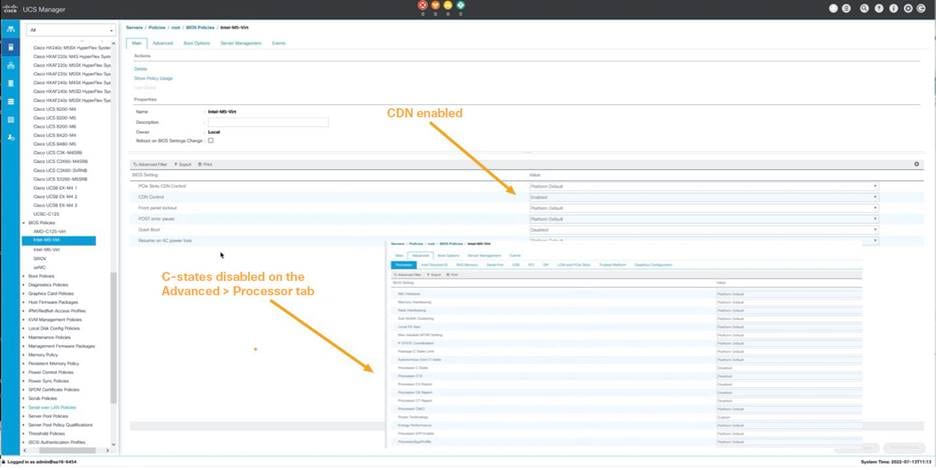Viewport: 936px width, 470px height.
Task: Open the All filter dropdown in the navigation pane
Action: 71,30
